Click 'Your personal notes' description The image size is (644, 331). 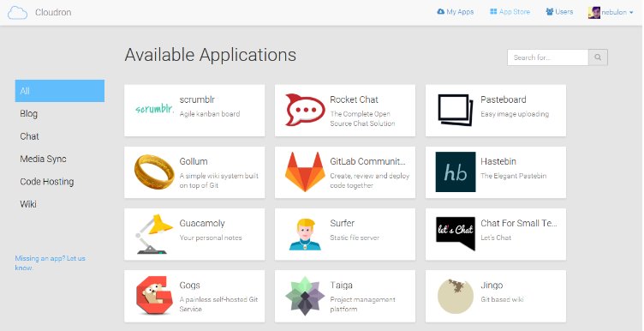(x=211, y=238)
